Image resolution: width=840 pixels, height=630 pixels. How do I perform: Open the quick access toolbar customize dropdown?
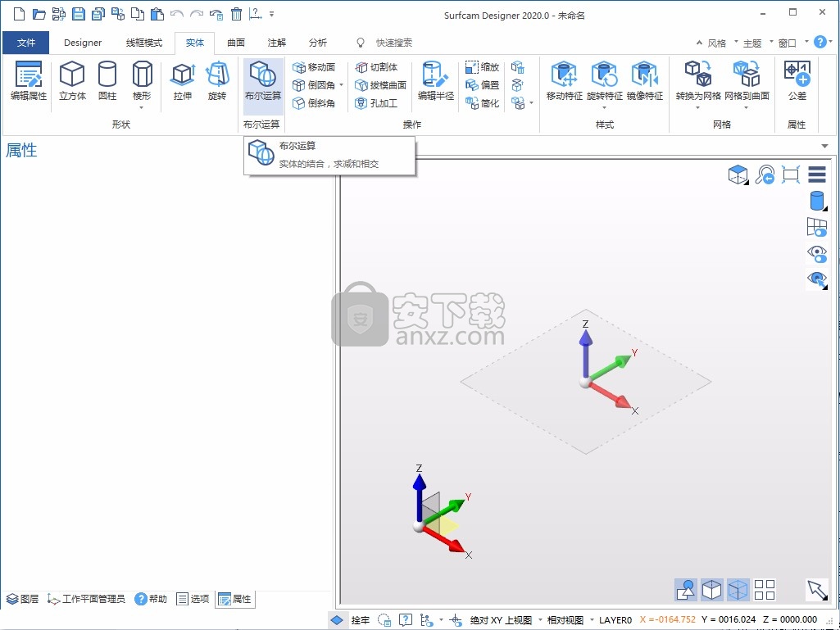271,14
